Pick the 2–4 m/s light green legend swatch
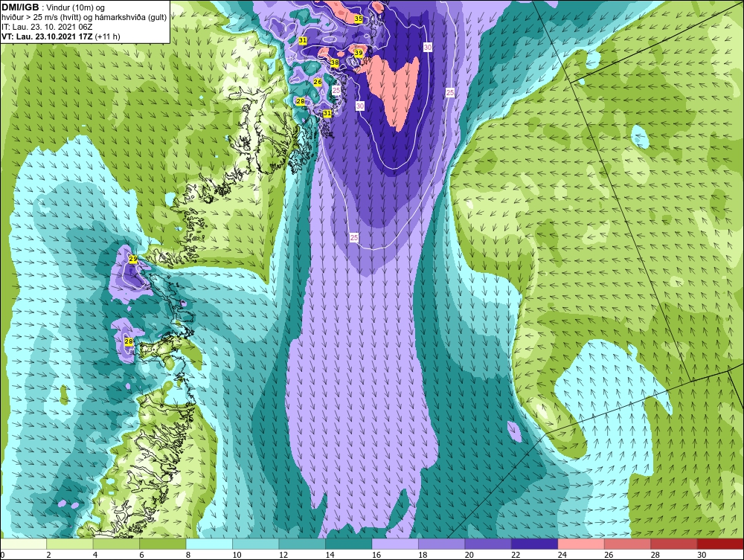 tap(70, 544)
